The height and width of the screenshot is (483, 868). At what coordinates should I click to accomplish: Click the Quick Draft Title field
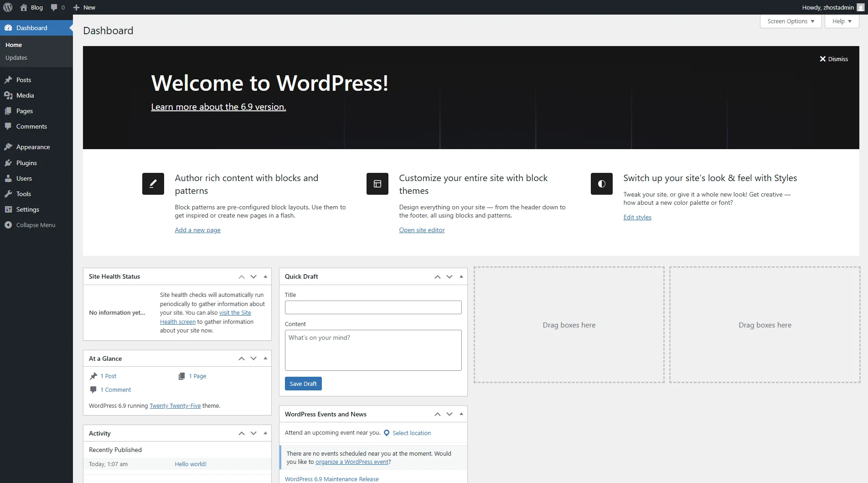point(373,307)
